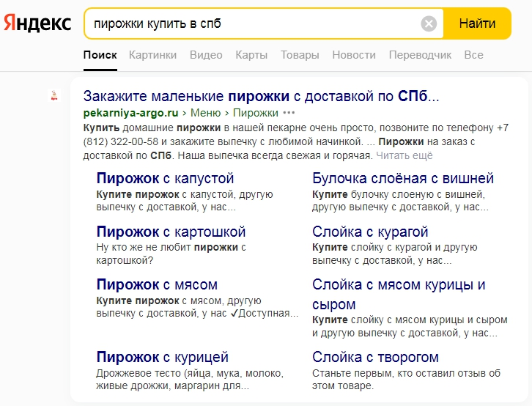Open the Яндекс logo home link
Image resolution: width=532 pixels, height=406 pixels.
click(x=37, y=23)
